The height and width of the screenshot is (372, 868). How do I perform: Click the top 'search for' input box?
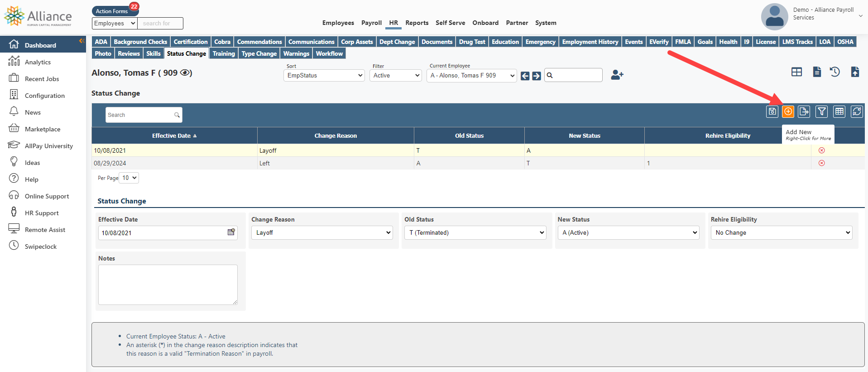pyautogui.click(x=160, y=23)
